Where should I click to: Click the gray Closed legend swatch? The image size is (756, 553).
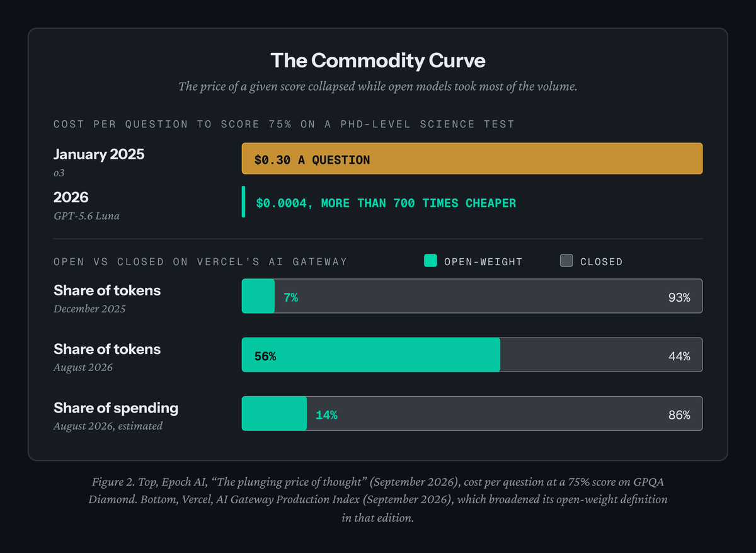pos(566,261)
